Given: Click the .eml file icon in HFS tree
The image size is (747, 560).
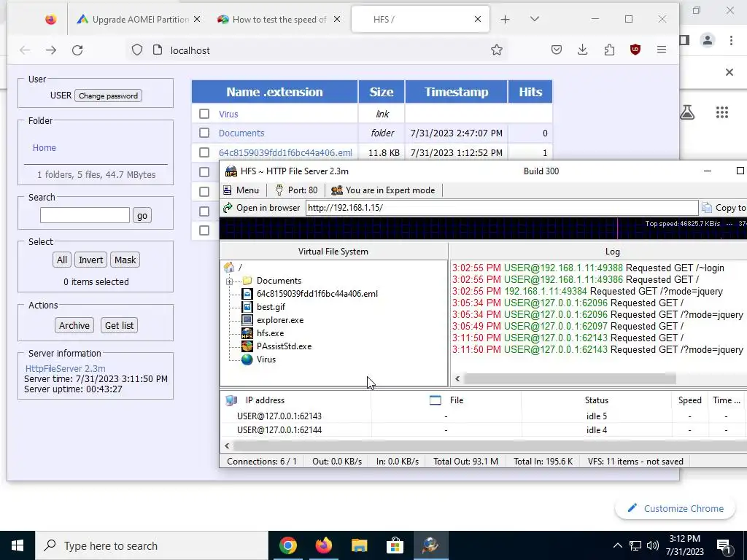Looking at the screenshot, I should pos(247,294).
